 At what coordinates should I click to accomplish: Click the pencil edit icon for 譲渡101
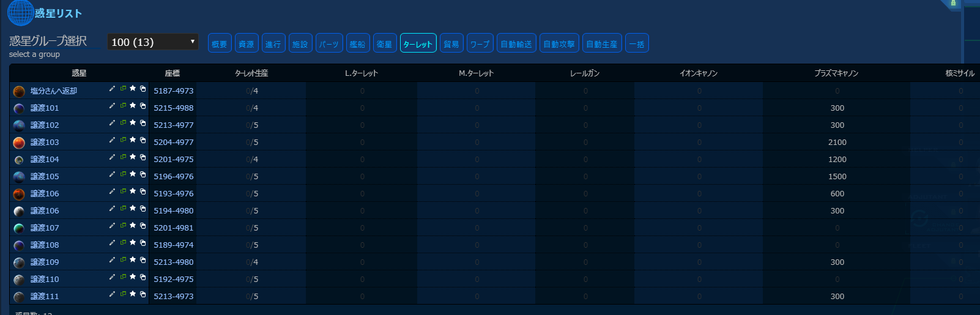pos(112,106)
